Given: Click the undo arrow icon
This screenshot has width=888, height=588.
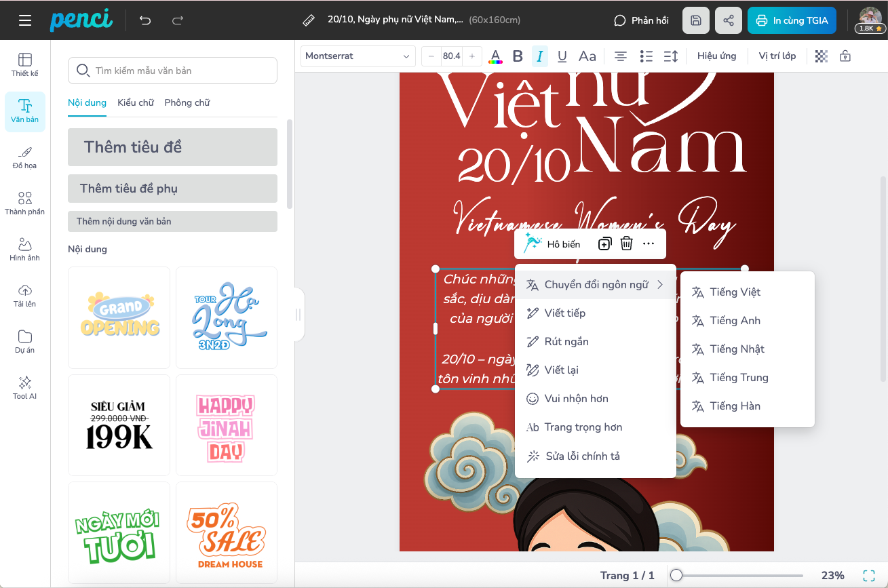Looking at the screenshot, I should click(x=145, y=20).
